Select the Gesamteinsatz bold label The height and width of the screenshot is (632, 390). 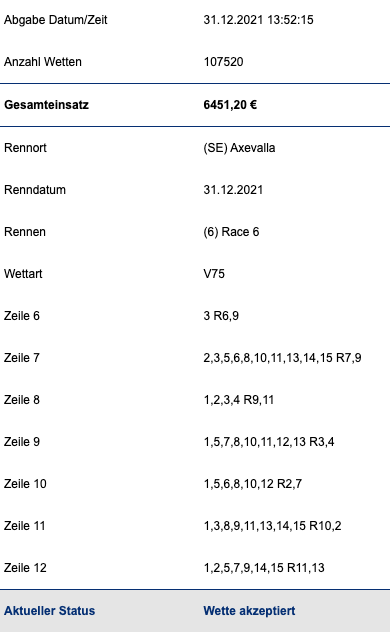tap(46, 105)
